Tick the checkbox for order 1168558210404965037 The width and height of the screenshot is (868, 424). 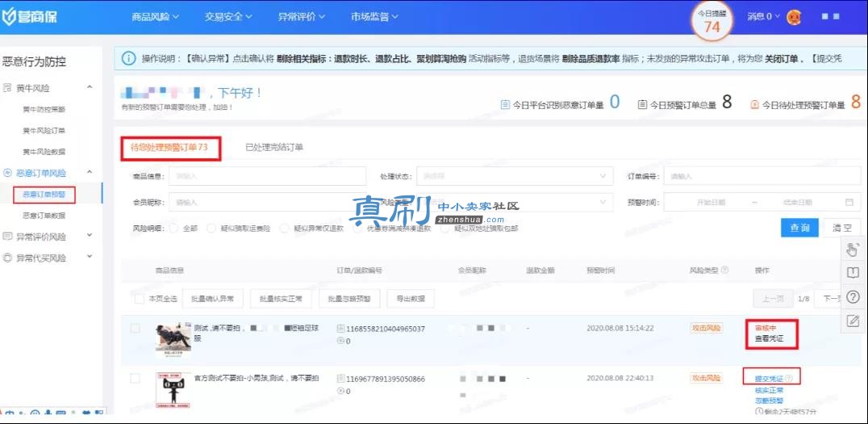point(135,328)
